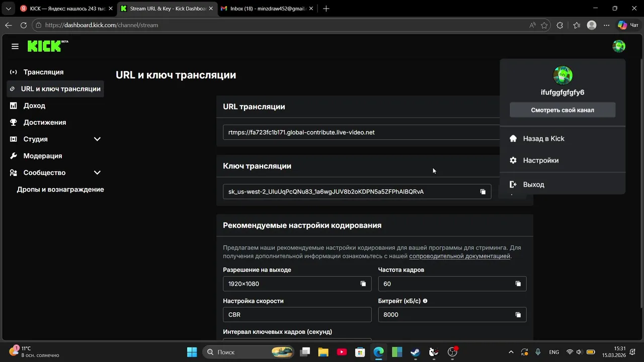Open the hamburger sidebar menu
Screen dimensions: 644x362
(15, 46)
